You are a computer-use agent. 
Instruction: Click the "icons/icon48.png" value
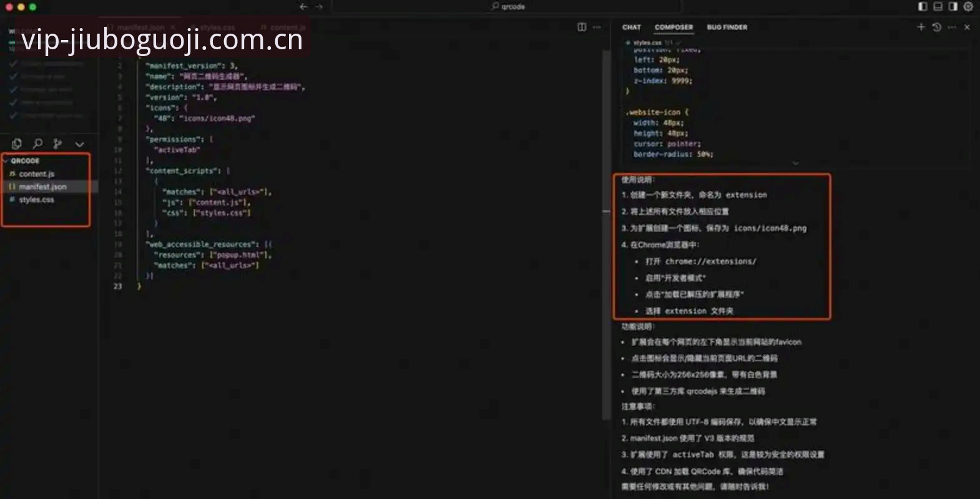click(x=217, y=118)
